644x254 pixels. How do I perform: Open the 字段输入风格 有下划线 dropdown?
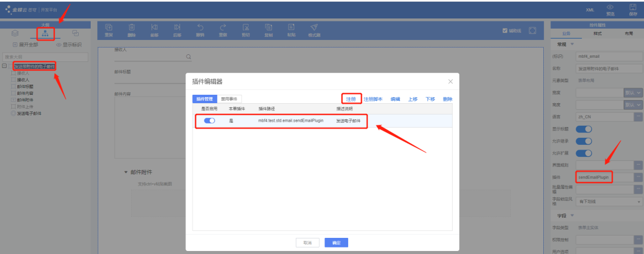pos(609,202)
